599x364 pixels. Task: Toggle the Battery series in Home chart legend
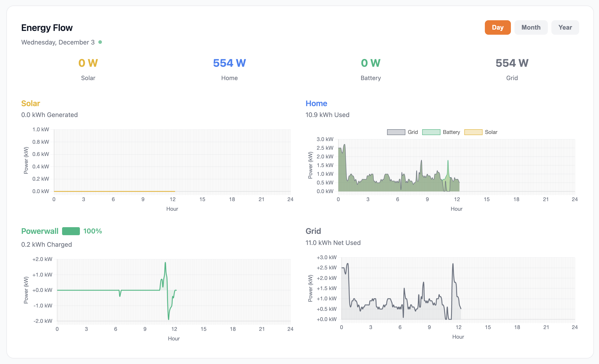451,132
